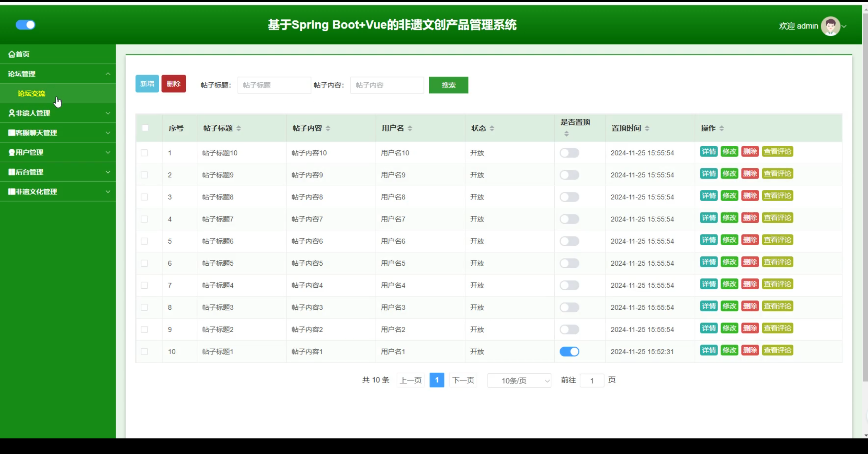This screenshot has height=454, width=868.
Task: Click the 帖子标题 search input field
Action: pyautogui.click(x=274, y=85)
